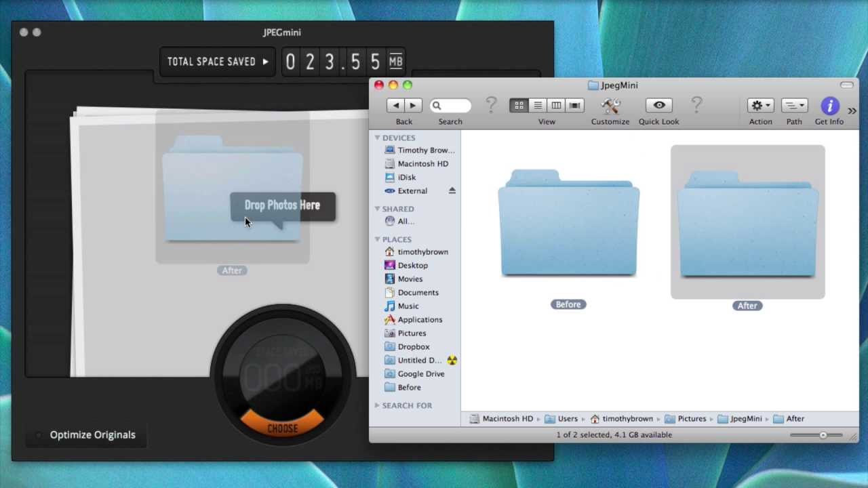
Task: Click the Finder Back arrow button
Action: pos(396,106)
